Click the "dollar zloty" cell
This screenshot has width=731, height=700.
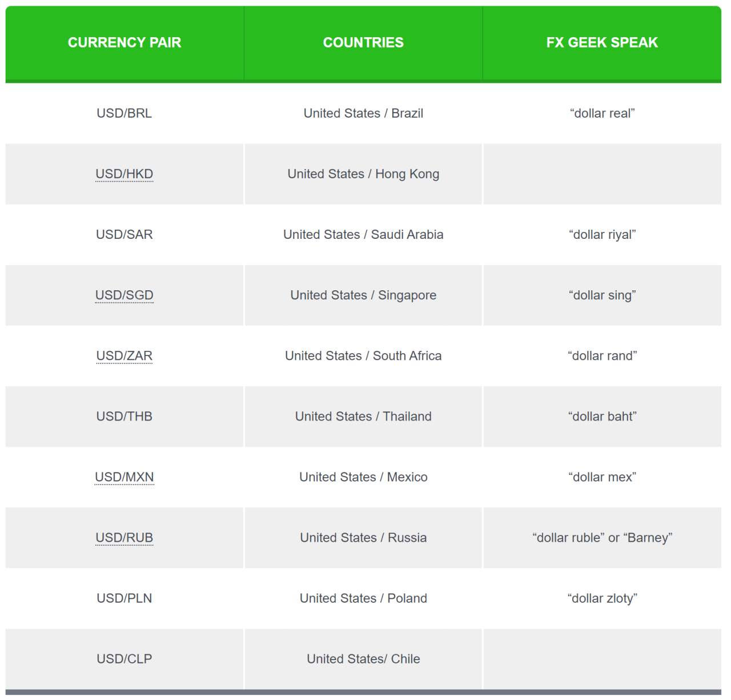[602, 598]
